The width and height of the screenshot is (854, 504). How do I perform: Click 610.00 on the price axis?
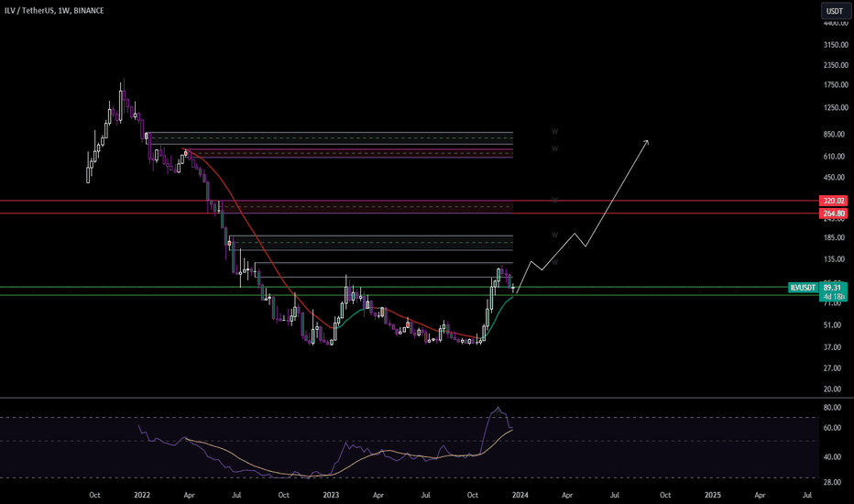pos(836,157)
